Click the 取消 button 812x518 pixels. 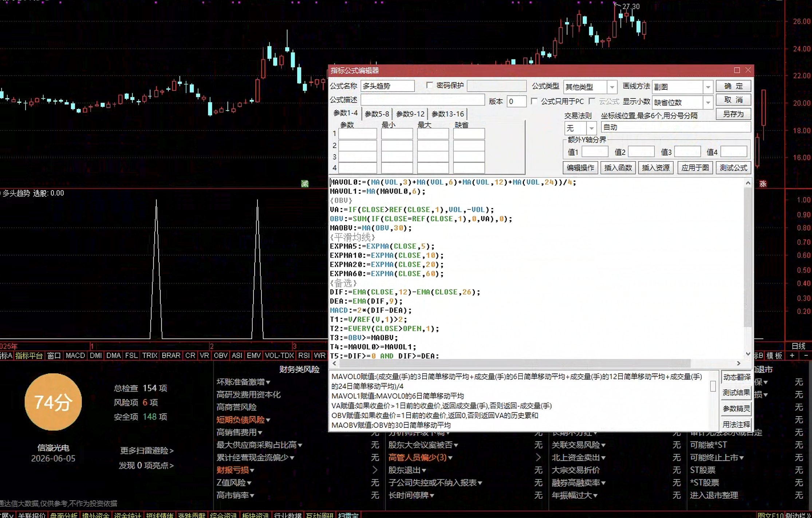click(733, 100)
